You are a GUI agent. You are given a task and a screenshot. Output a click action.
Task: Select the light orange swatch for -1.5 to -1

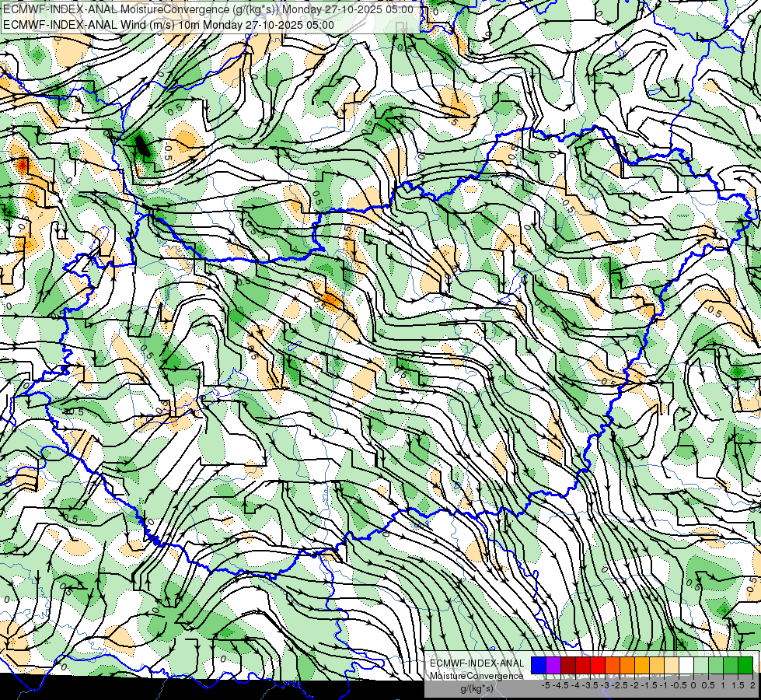(657, 665)
